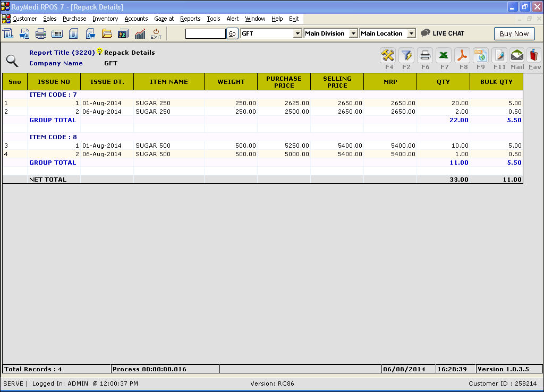Click the F2 filter icon
This screenshot has height=392, width=544.
click(x=406, y=55)
